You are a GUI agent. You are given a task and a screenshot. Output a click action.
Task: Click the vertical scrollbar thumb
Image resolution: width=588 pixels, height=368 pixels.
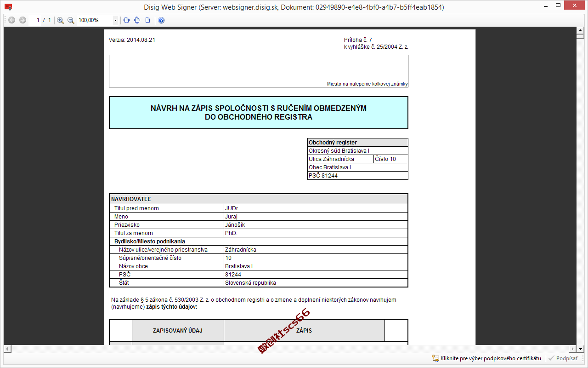pyautogui.click(x=580, y=36)
